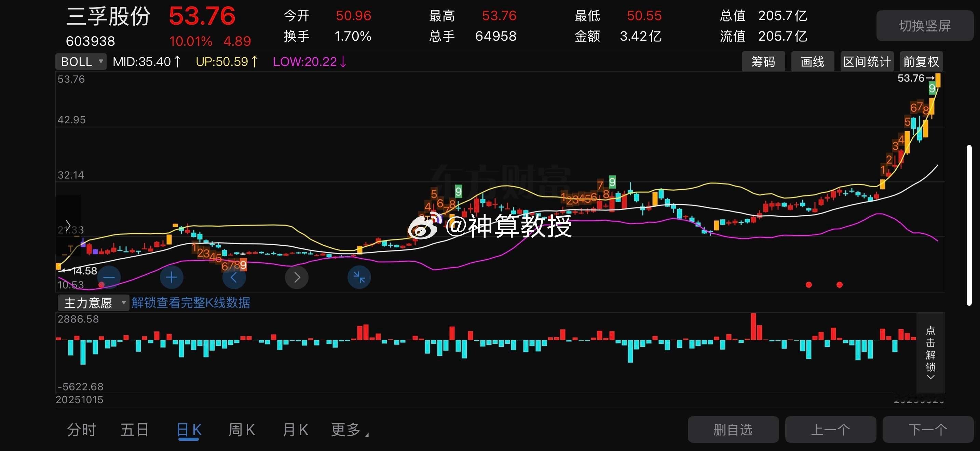The image size is (980, 451).
Task: Click the 切换竖屏 button
Action: coord(925,26)
